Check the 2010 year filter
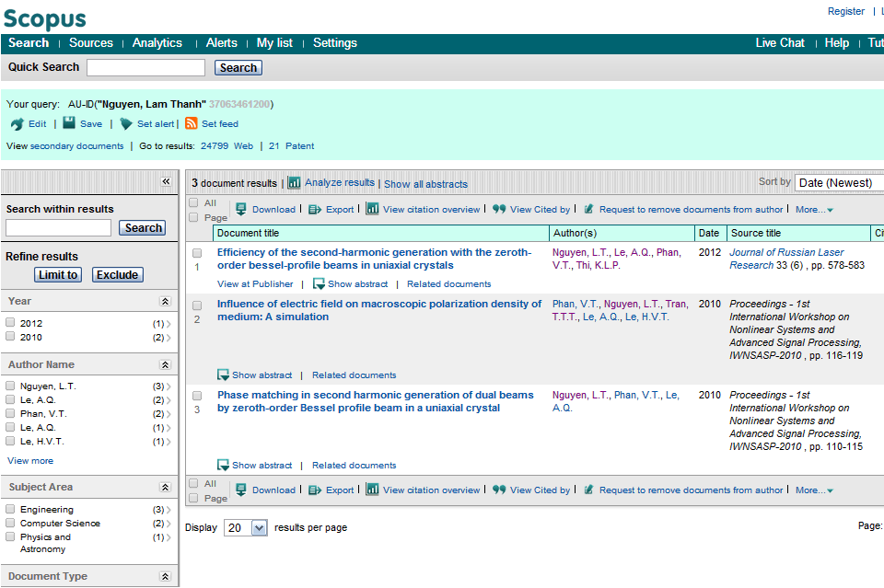884x588 pixels. tap(10, 336)
